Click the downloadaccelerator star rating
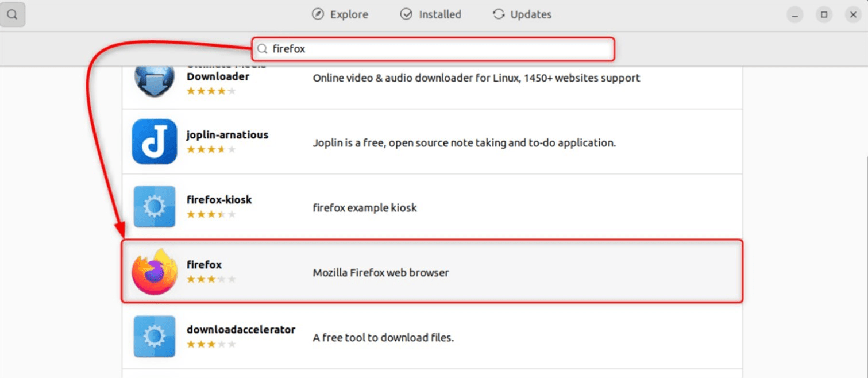Viewport: 868px width, 378px height. 211,344
